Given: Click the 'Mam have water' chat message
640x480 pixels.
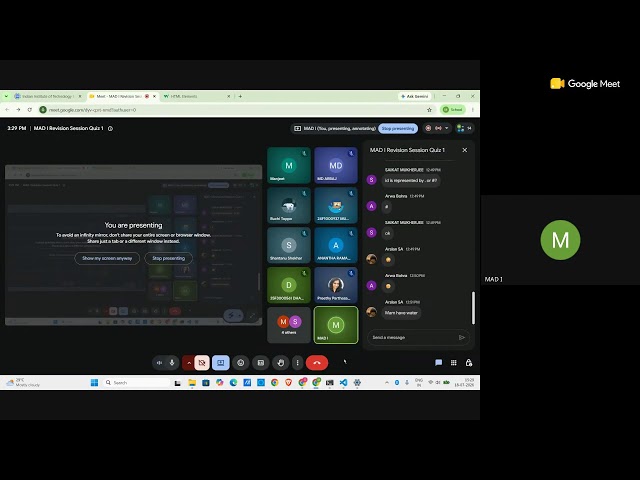Looking at the screenshot, I should [x=401, y=313].
